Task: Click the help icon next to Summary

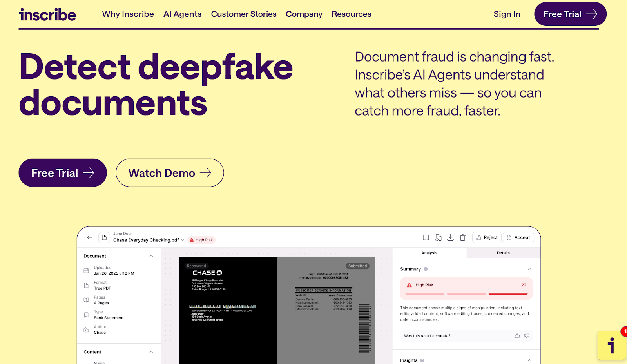Action: 426,269
